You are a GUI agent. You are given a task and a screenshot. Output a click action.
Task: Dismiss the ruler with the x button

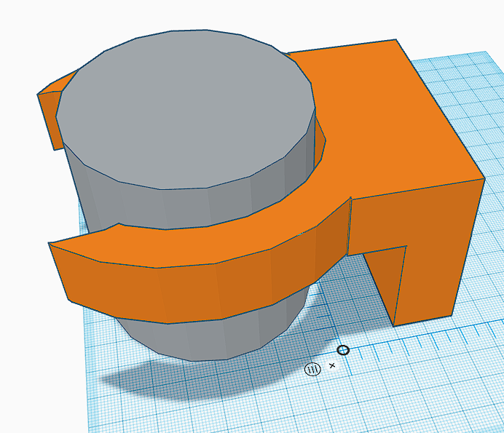click(x=332, y=365)
